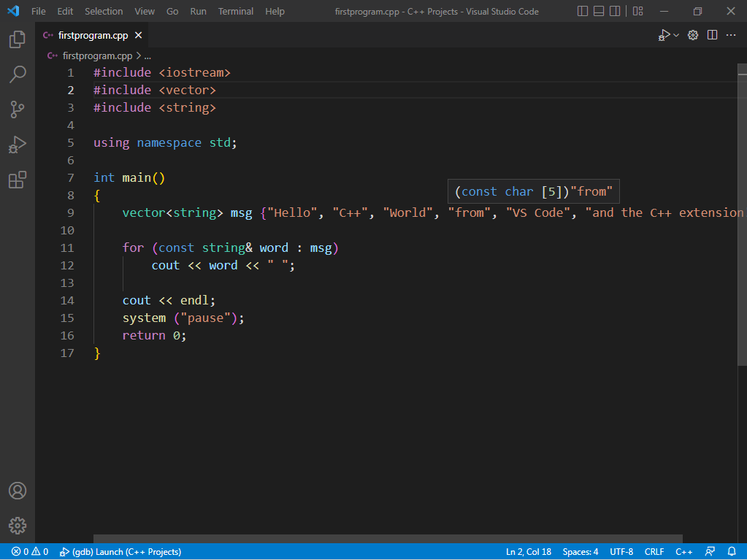The width and height of the screenshot is (747, 560).
Task: Click line number 15 in gutter
Action: tap(67, 318)
